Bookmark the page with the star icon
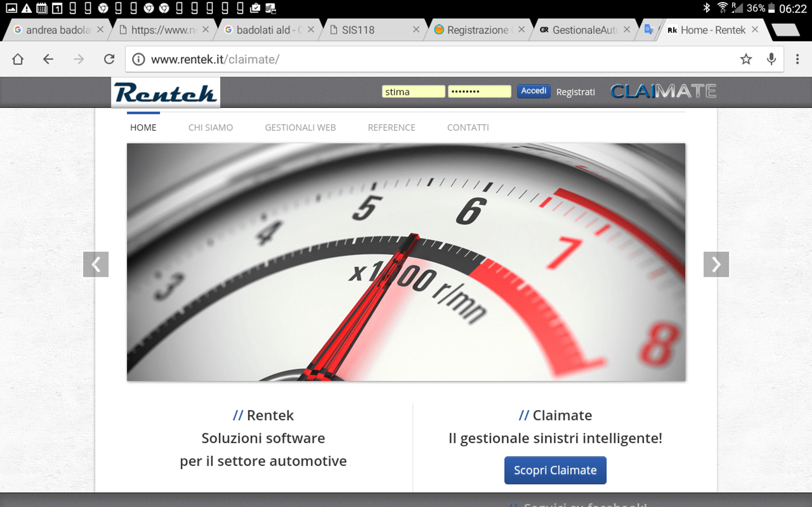 click(x=746, y=59)
